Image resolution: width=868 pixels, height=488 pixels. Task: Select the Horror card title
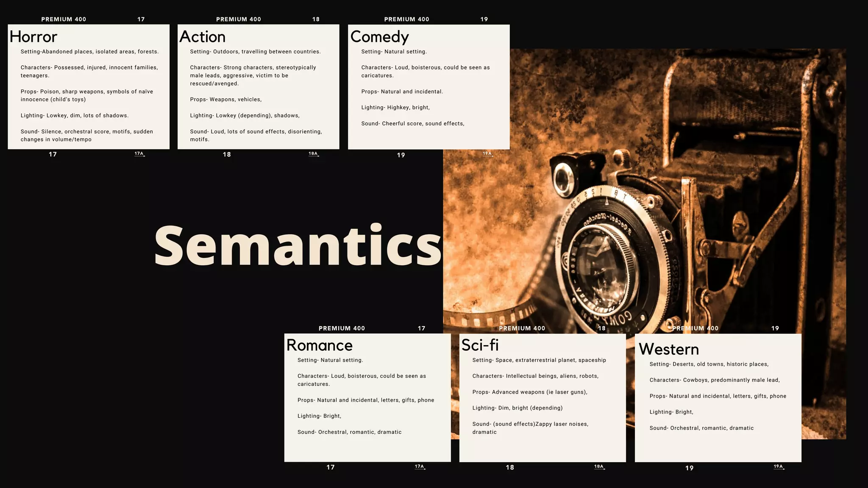click(x=33, y=37)
